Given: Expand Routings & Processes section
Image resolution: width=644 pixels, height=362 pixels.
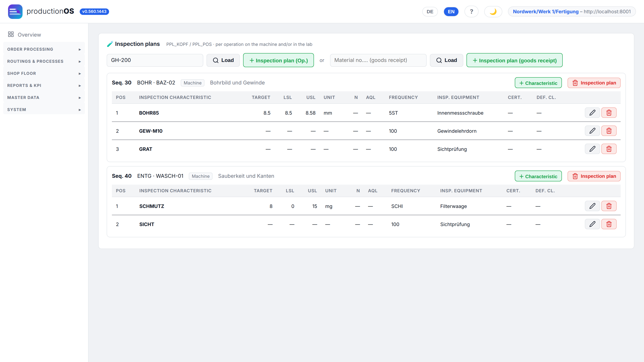Looking at the screenshot, I should [44, 61].
